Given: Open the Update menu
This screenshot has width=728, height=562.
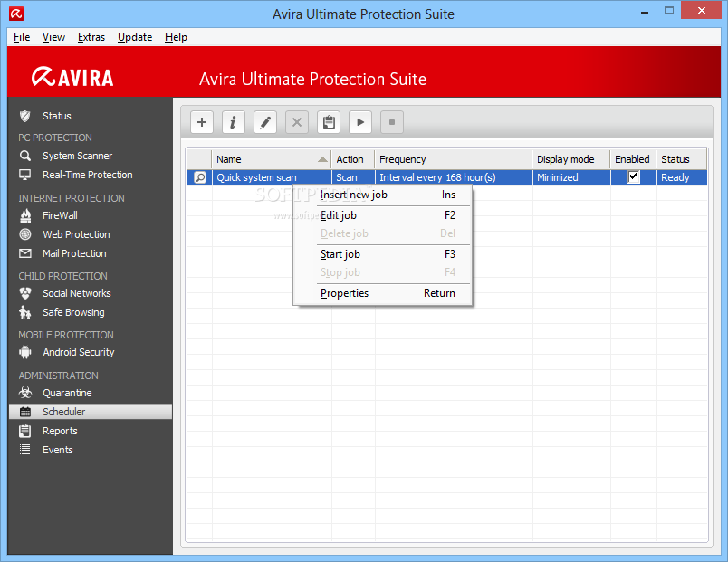Looking at the screenshot, I should 135,37.
